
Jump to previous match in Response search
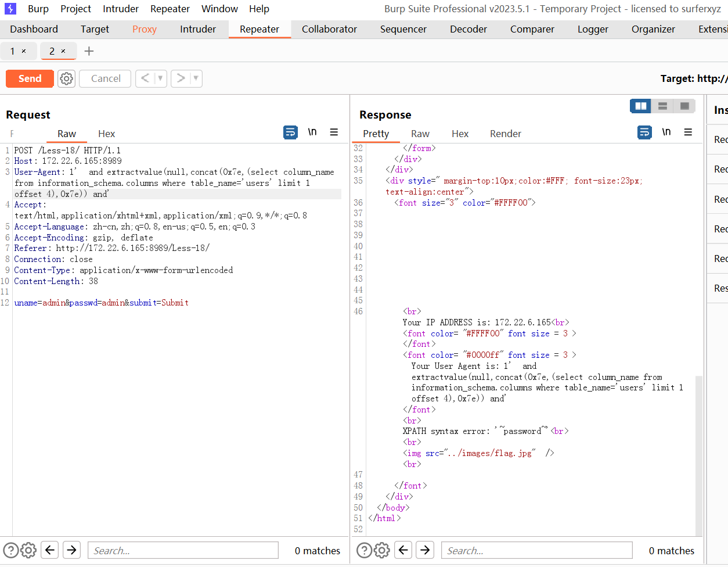(403, 550)
